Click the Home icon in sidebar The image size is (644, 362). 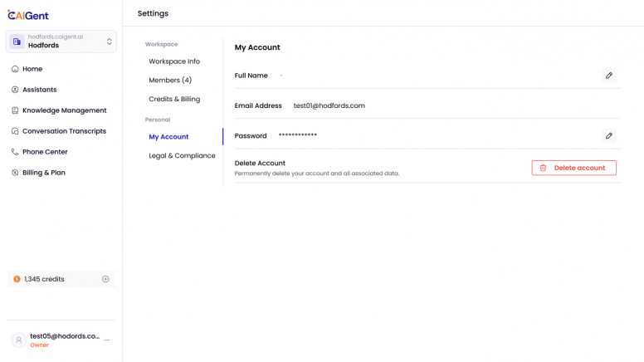pos(15,69)
